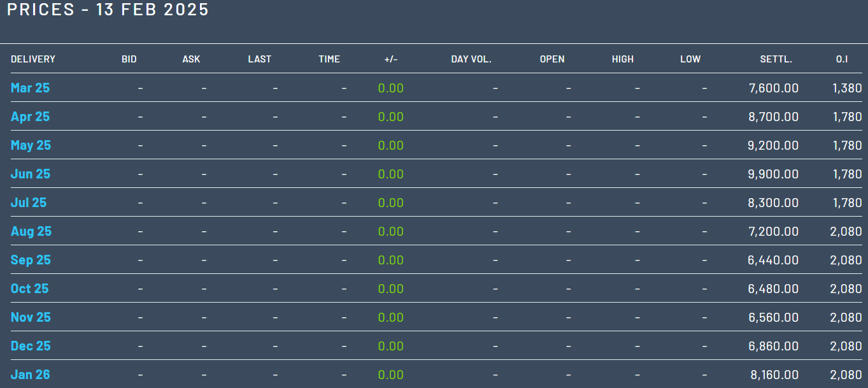Image resolution: width=868 pixels, height=388 pixels.
Task: Click the Jul 25 delivery link
Action: [x=29, y=203]
